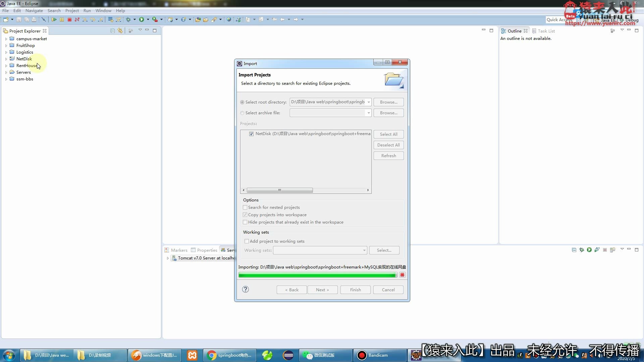Click the Finish button to complete import
644x362 pixels.
coord(355,290)
